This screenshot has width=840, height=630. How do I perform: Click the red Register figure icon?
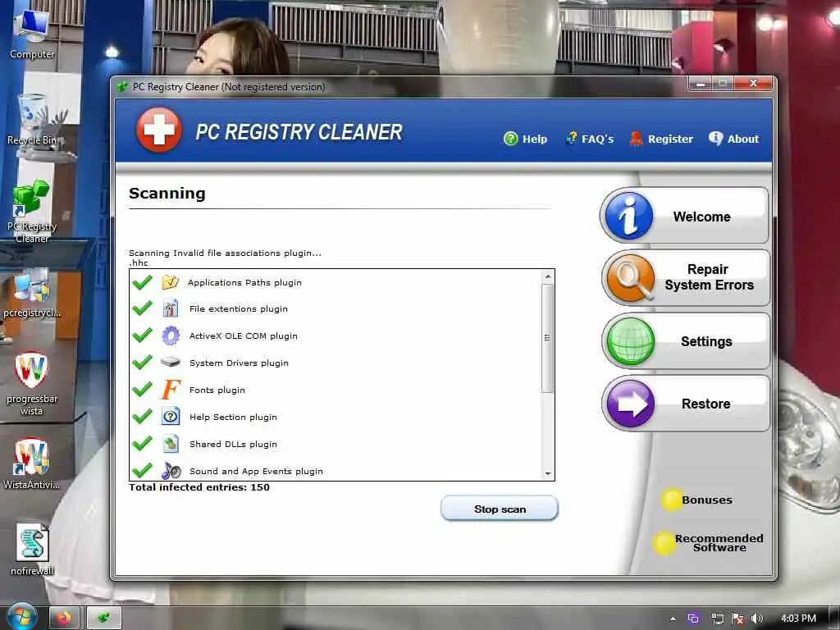pyautogui.click(x=636, y=139)
